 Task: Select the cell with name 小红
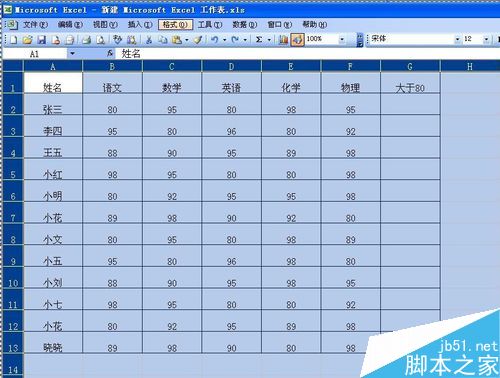pyautogui.click(x=53, y=169)
